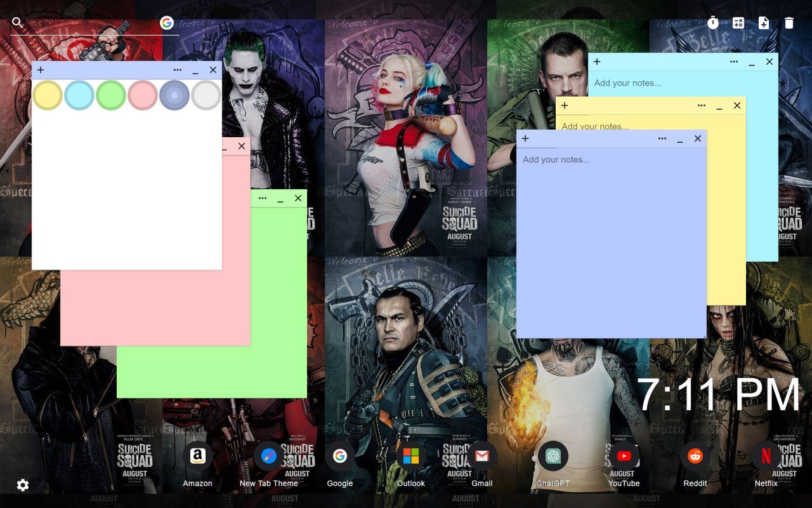Open the white note's three-dot menu
This screenshot has height=508, width=812.
tap(178, 70)
